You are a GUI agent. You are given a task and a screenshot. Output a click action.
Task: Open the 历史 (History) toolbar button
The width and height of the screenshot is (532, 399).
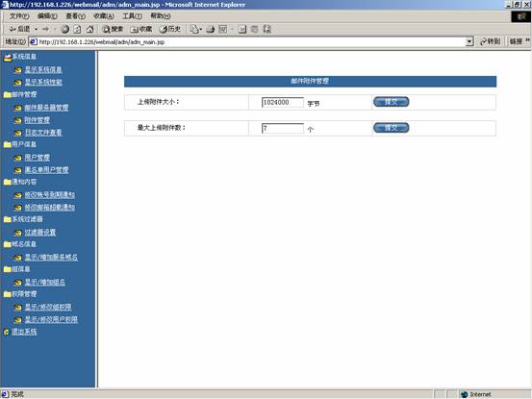click(x=170, y=30)
